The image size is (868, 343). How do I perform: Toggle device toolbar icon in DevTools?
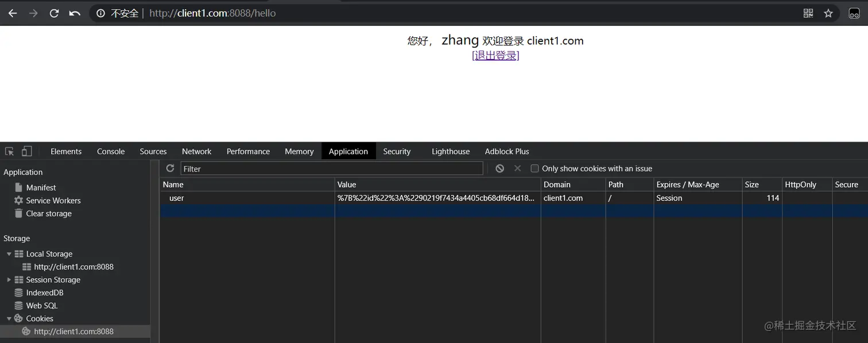26,151
